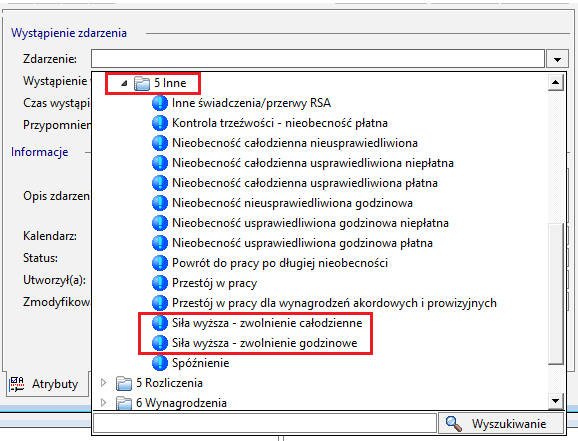Click the search text field
Screen dimensions: 578x441
(x=265, y=423)
